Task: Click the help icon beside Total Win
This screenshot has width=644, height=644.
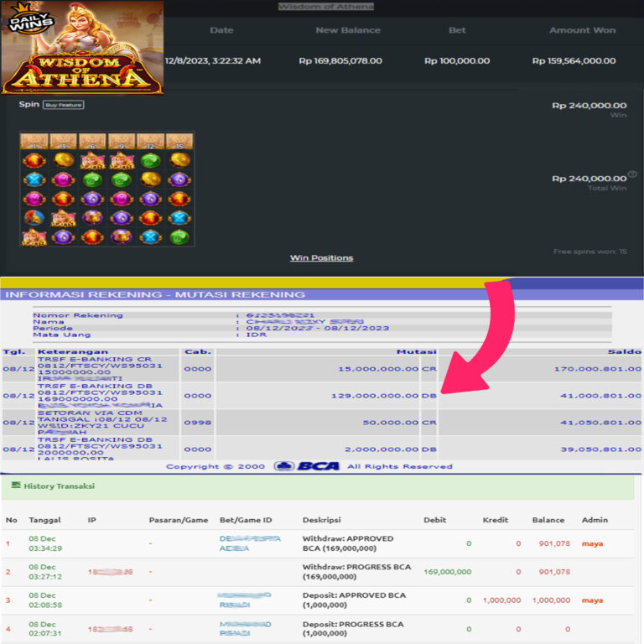Action: pyautogui.click(x=632, y=175)
